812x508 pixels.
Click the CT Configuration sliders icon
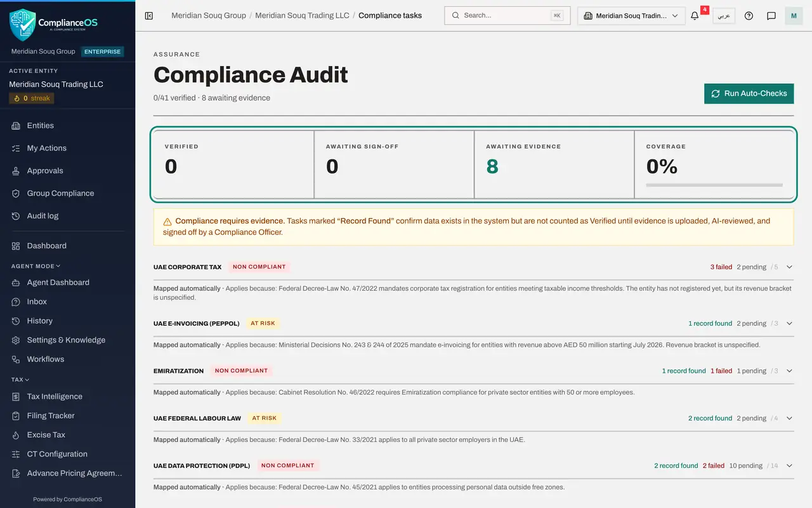coord(16,454)
